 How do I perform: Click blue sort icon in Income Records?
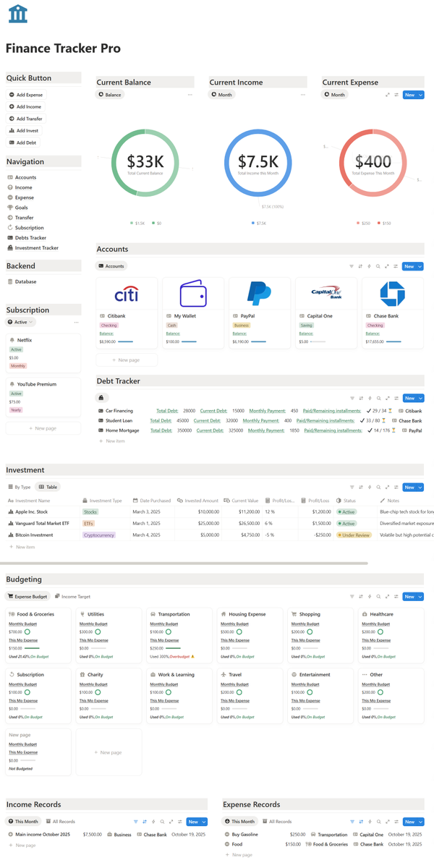click(x=145, y=822)
